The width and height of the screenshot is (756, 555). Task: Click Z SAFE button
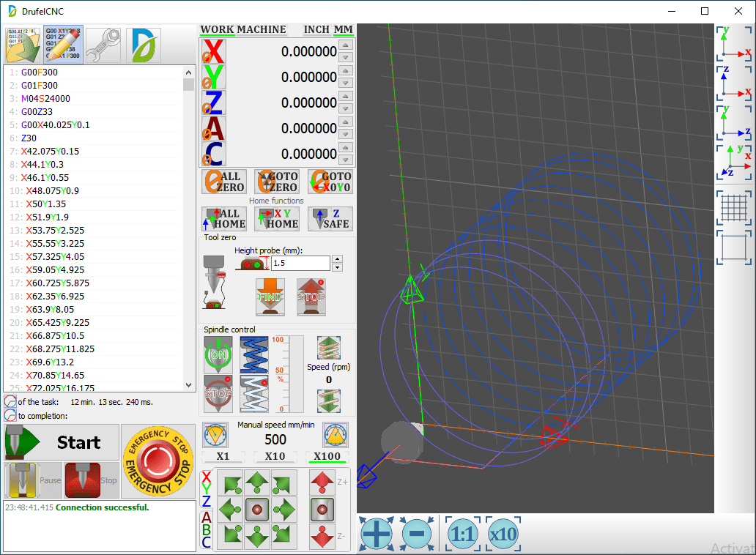[330, 219]
